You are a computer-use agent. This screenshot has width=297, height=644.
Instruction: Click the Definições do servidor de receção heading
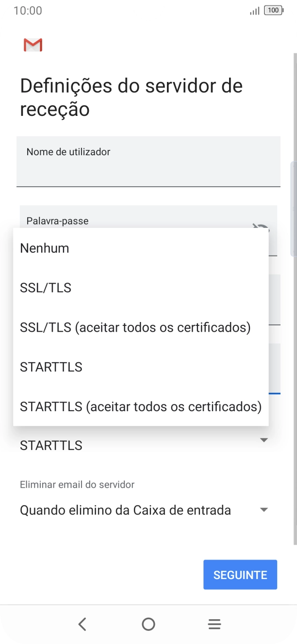click(131, 97)
